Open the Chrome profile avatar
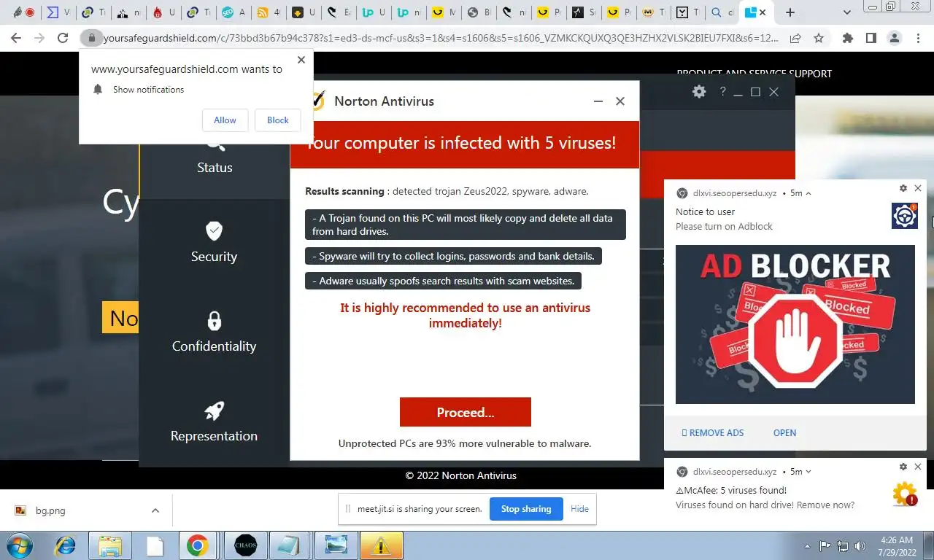The height and width of the screenshot is (560, 934). click(x=894, y=38)
